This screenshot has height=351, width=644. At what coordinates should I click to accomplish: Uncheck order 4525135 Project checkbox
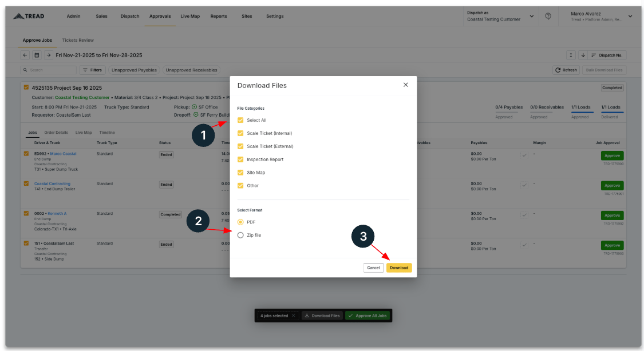click(x=26, y=87)
